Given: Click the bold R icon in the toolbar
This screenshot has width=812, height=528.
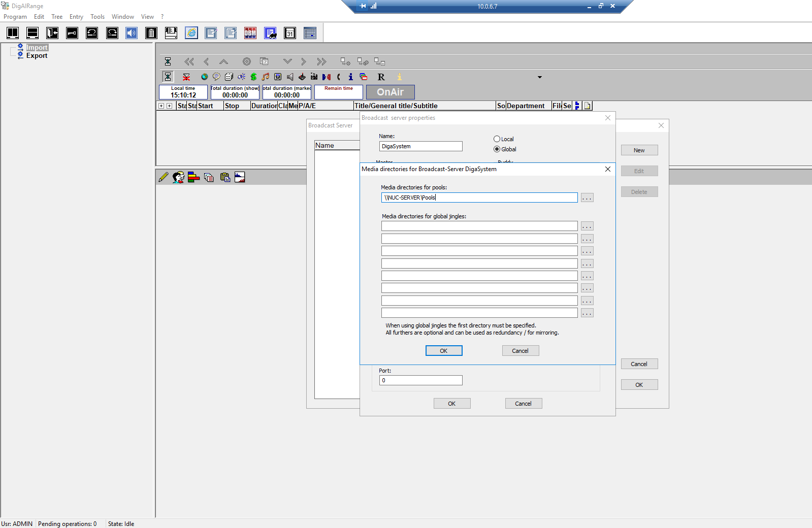Looking at the screenshot, I should (381, 77).
